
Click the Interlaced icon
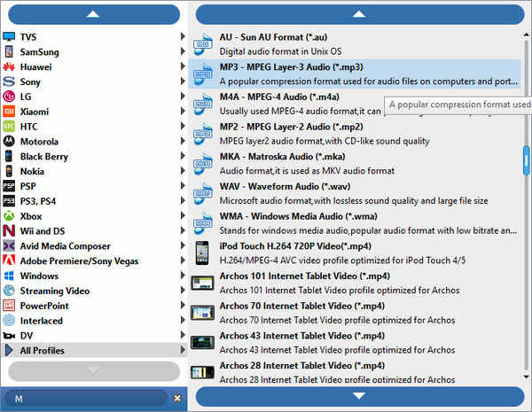[x=9, y=321]
